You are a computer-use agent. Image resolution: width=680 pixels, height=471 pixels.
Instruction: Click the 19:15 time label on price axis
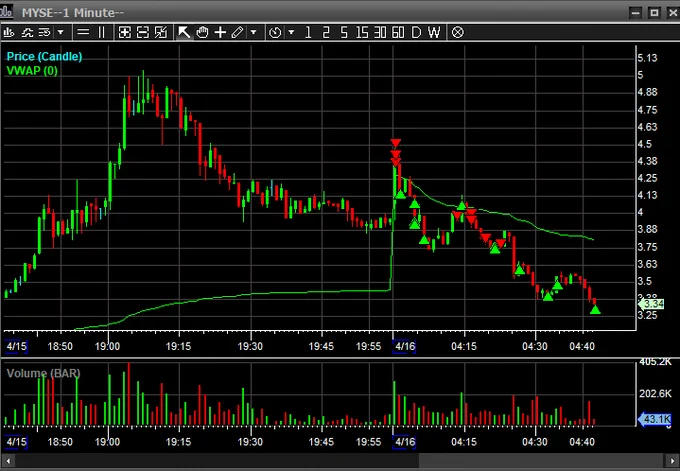pos(178,346)
